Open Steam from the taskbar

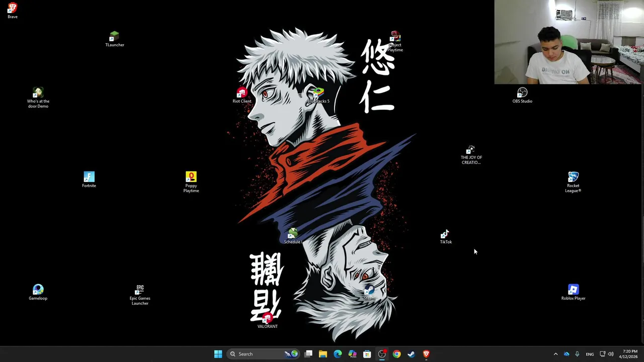click(411, 354)
